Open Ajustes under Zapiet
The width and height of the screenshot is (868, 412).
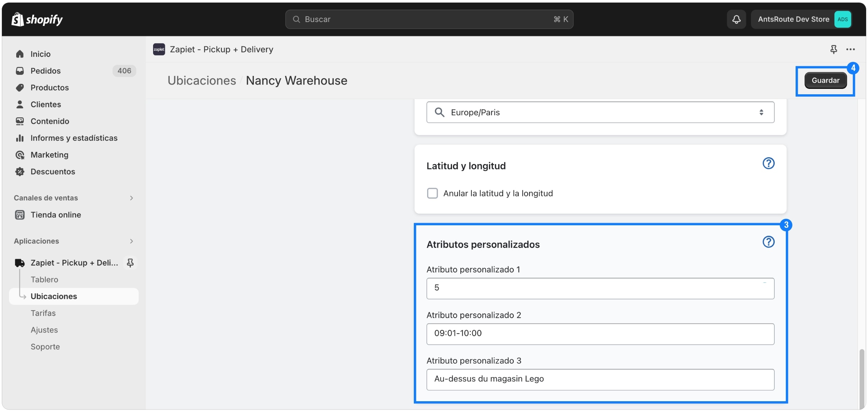[44, 330]
